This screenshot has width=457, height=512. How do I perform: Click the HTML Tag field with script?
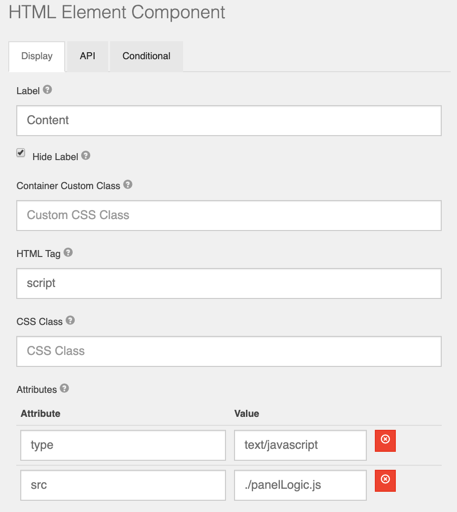click(229, 283)
